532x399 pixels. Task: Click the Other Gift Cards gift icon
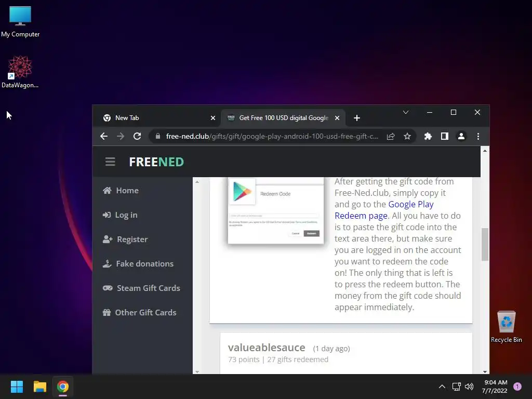[107, 312]
